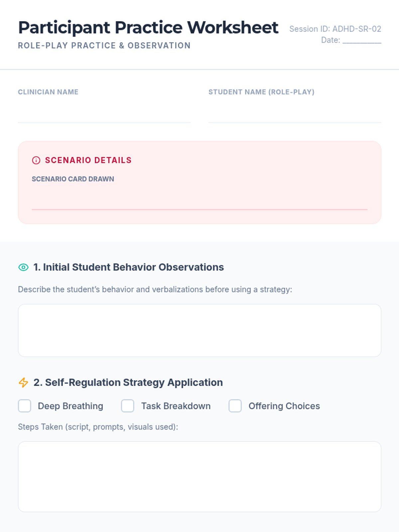Click the Session ID: ADHD-SR-02 text
Viewport: 399px width, 532px height.
pos(335,29)
